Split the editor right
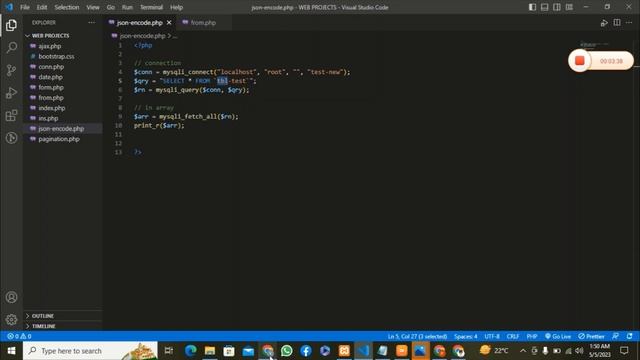 (x=617, y=22)
